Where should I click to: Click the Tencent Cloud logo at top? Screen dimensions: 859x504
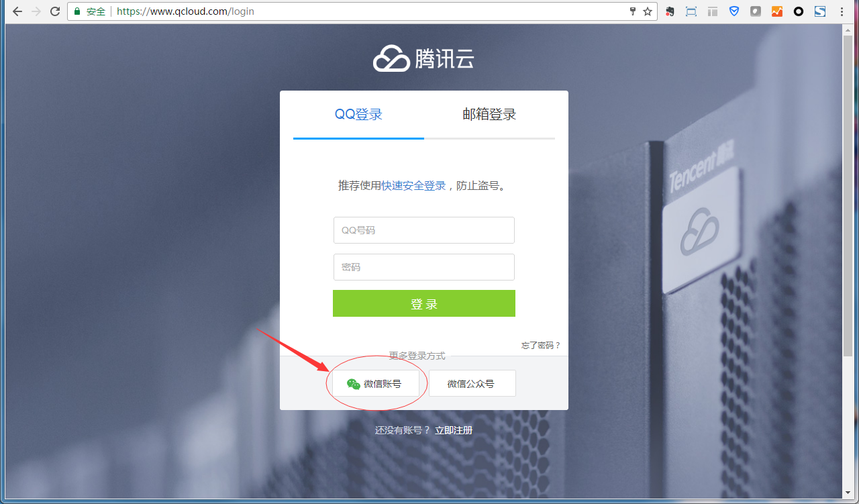[423, 59]
